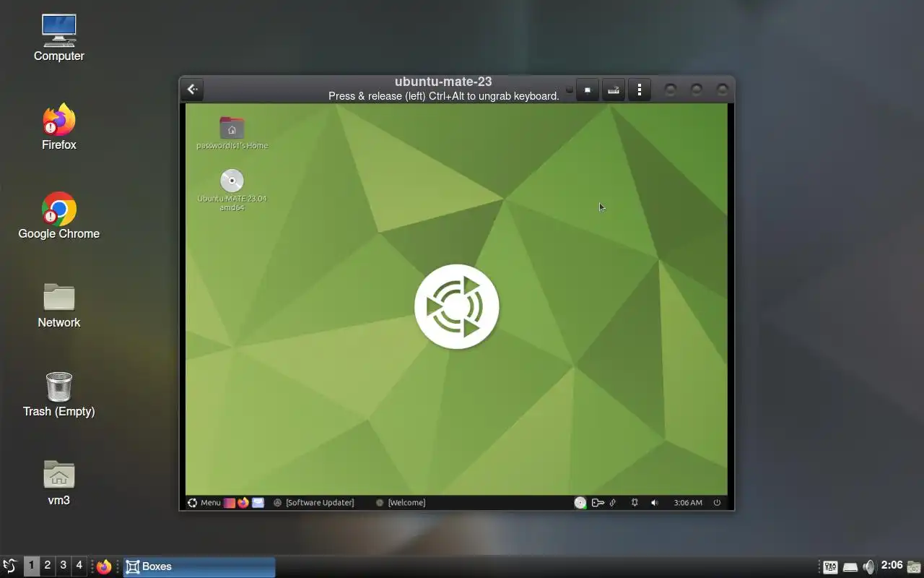Screen dimensions: 924x578
Task: Open the host start menu bird icon
Action: 10,566
